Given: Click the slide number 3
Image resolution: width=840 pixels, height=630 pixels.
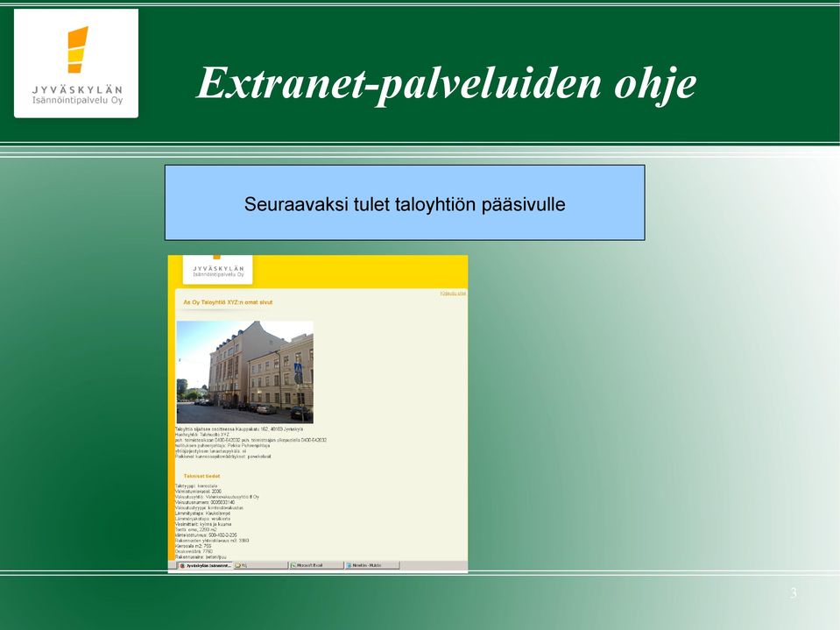Looking at the screenshot, I should pos(794,593).
